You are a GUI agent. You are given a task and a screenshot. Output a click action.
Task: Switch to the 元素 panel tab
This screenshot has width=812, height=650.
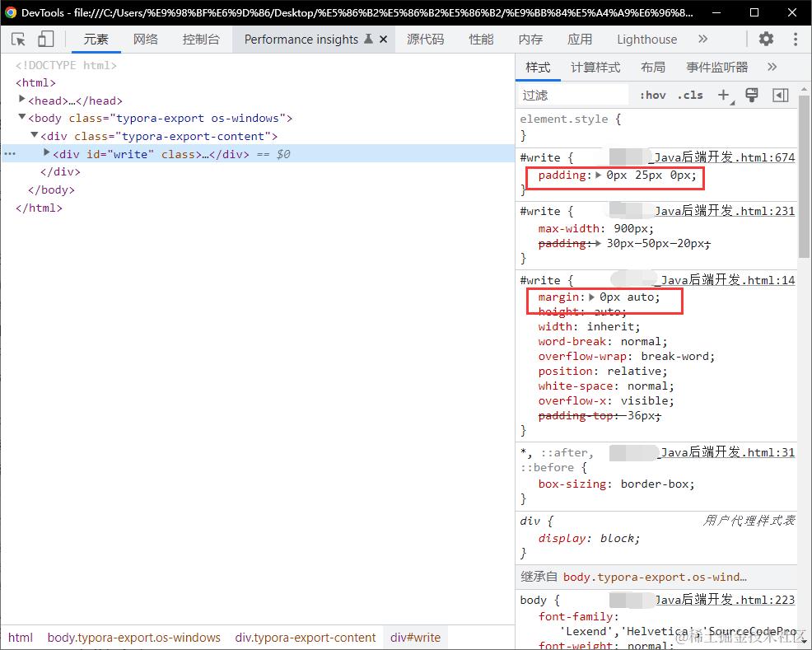(x=96, y=40)
